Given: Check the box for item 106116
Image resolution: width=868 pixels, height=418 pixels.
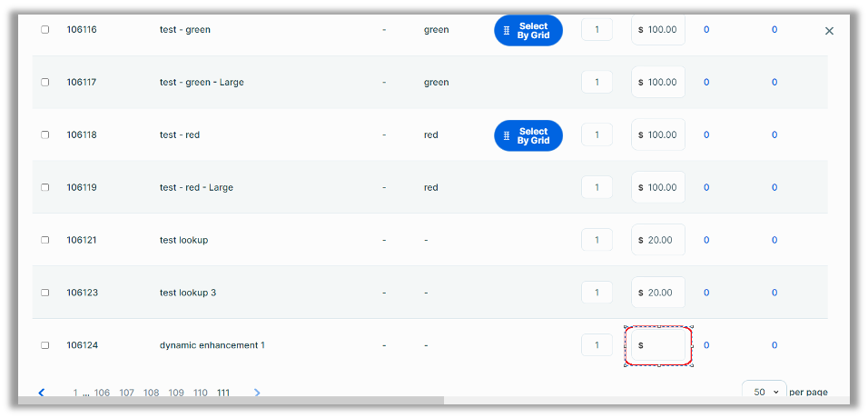Looking at the screenshot, I should 45,30.
